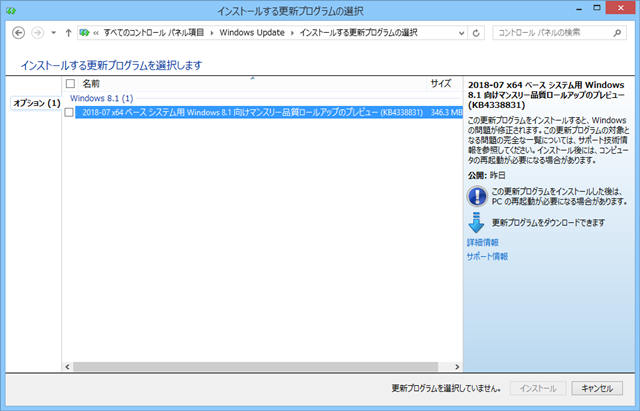Click the magnifier search icon
This screenshot has width=640, height=411.
coord(617,33)
